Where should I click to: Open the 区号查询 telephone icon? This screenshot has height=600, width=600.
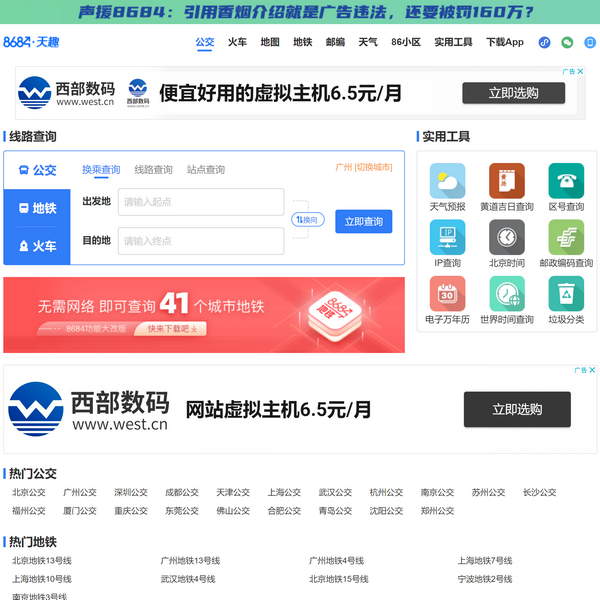(x=566, y=181)
